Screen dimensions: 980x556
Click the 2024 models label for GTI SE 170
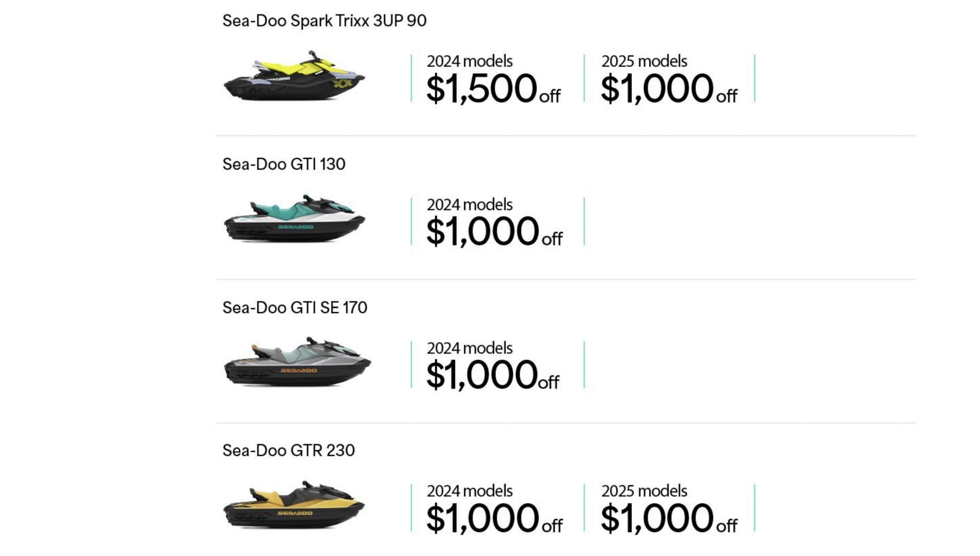tap(470, 348)
